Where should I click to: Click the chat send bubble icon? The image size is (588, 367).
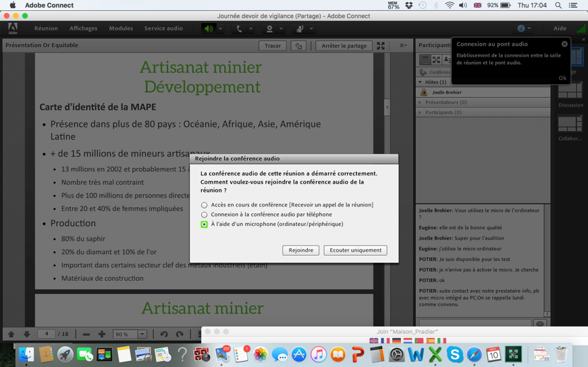tap(540, 324)
